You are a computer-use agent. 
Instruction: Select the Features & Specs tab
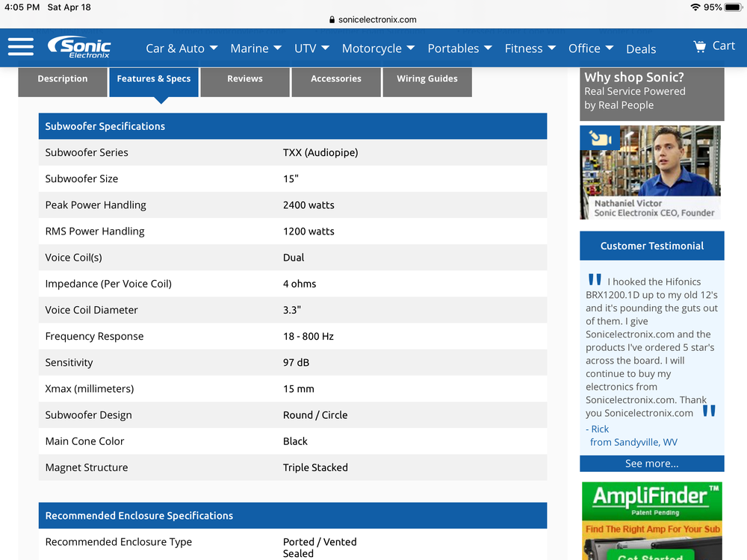pos(154,82)
